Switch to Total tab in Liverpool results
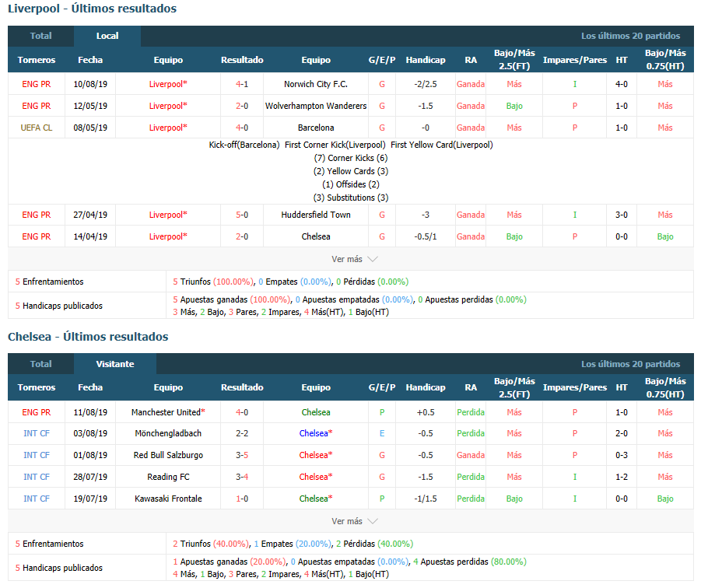Viewport: 701px width, 588px height. (40, 36)
